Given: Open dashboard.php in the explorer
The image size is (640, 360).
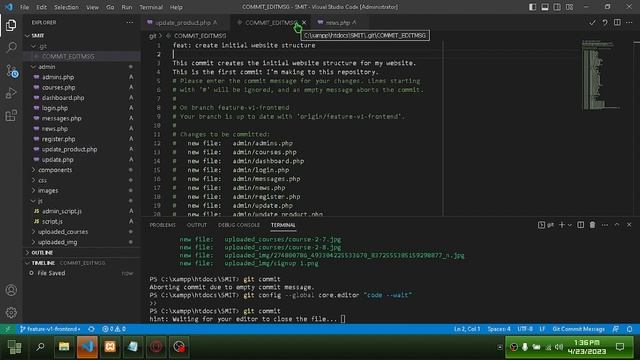Looking at the screenshot, I should click(x=82, y=98).
